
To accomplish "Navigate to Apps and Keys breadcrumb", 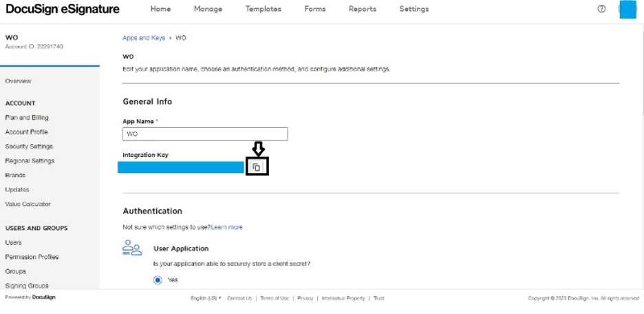I will (x=144, y=38).
